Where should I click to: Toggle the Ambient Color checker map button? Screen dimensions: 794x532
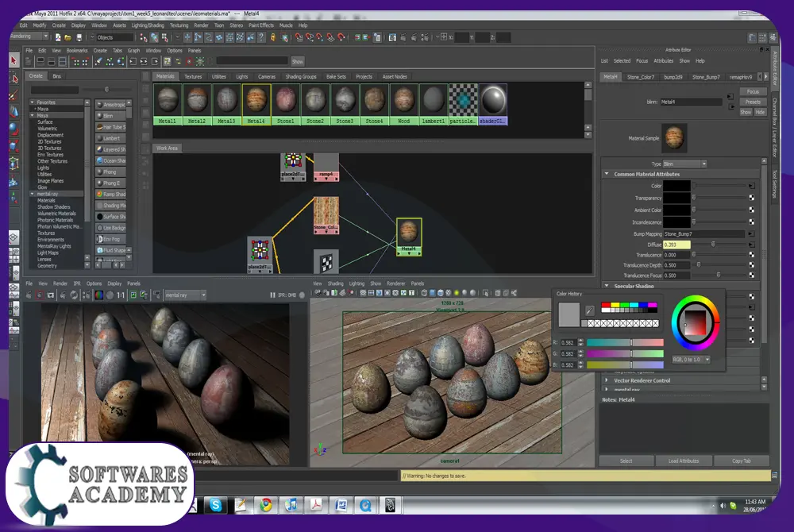point(751,210)
